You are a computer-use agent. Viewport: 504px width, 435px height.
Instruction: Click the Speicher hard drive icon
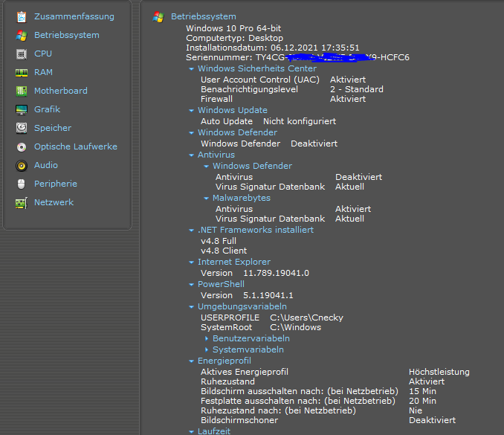tap(22, 129)
